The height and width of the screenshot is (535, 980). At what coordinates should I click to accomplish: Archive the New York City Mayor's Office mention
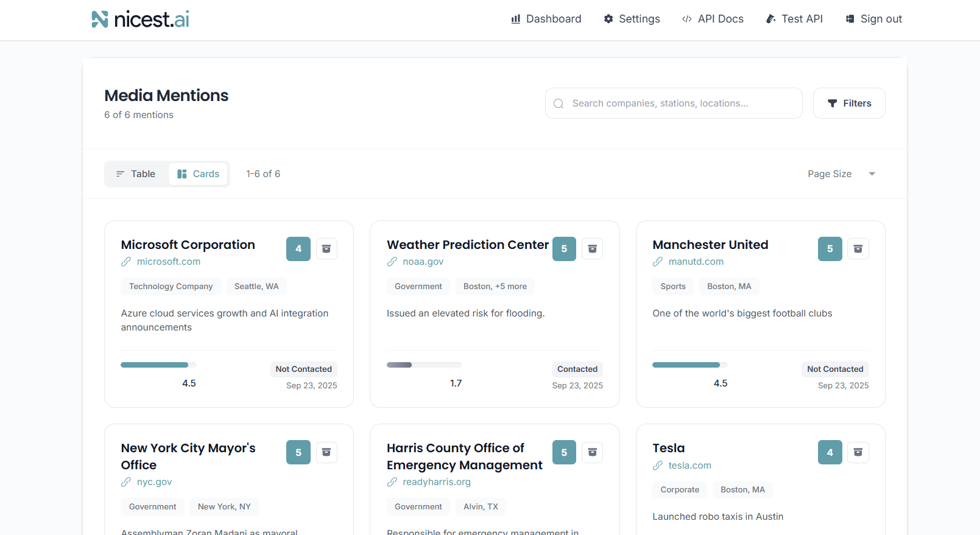point(326,452)
